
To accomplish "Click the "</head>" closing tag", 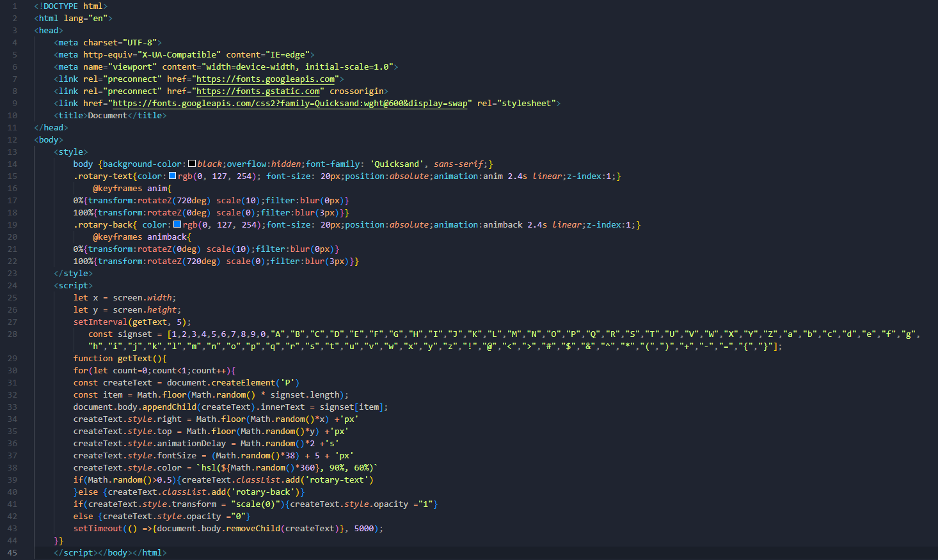I will (x=51, y=128).
